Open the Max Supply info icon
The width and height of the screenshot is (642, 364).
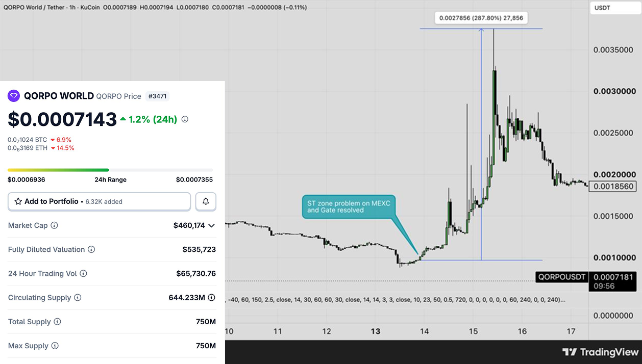[x=55, y=346]
